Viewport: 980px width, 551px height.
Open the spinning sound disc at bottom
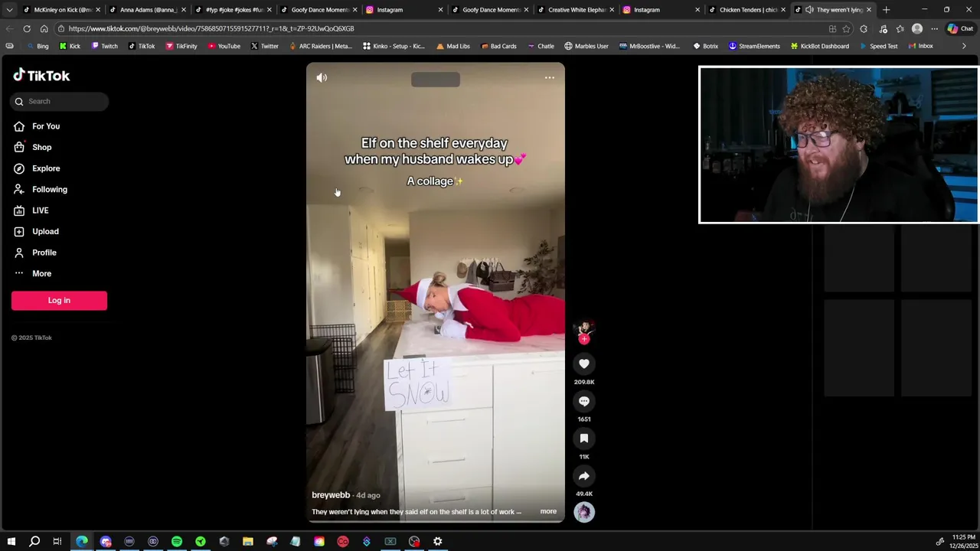584,512
